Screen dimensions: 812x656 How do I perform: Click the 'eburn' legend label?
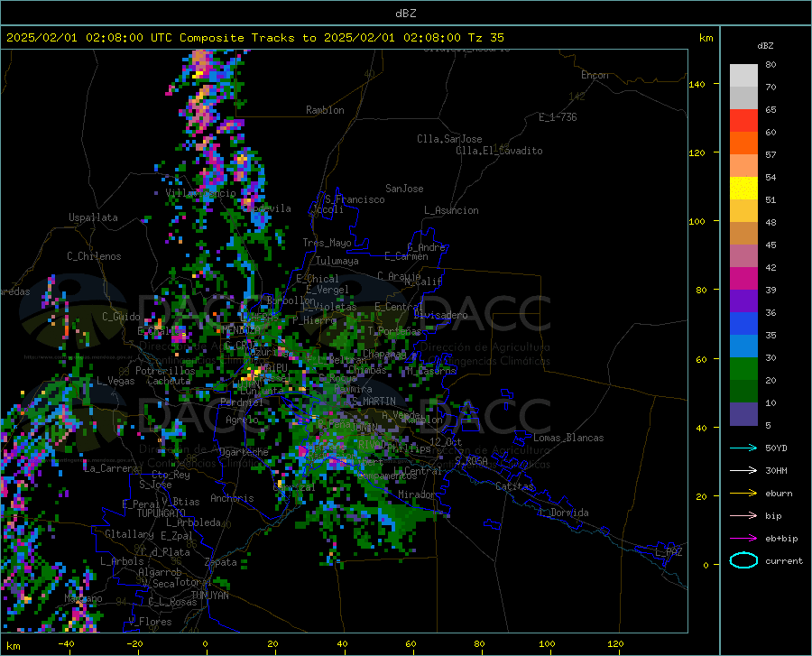click(x=779, y=494)
